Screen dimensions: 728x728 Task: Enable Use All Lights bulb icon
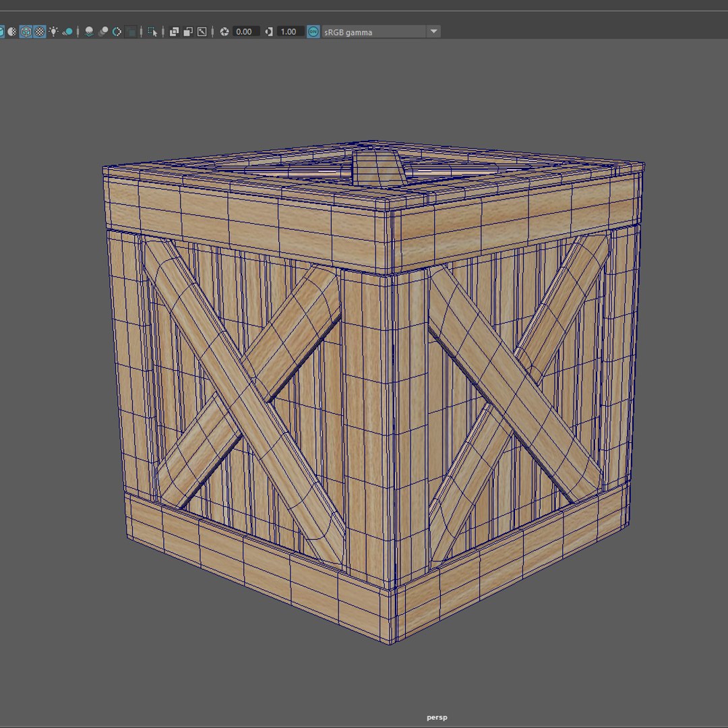[54, 32]
